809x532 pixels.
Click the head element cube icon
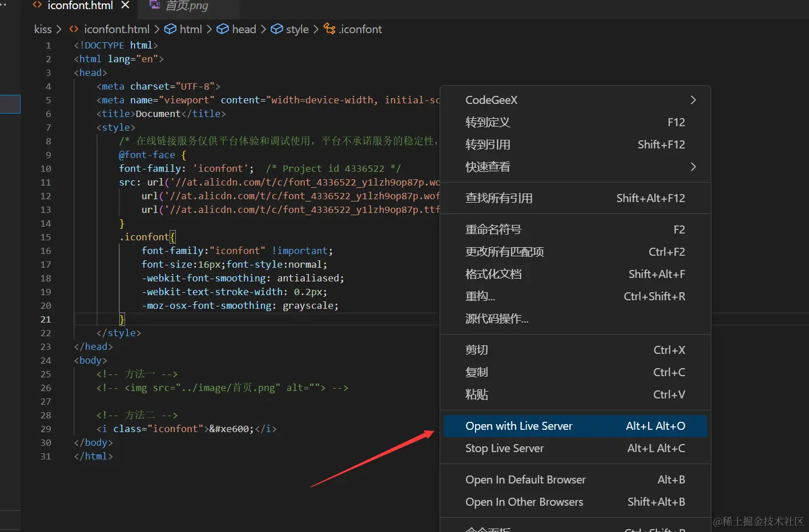(x=223, y=29)
